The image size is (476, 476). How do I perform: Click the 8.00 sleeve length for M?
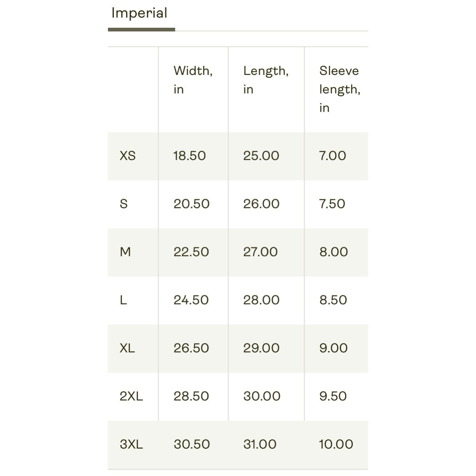coord(334,252)
